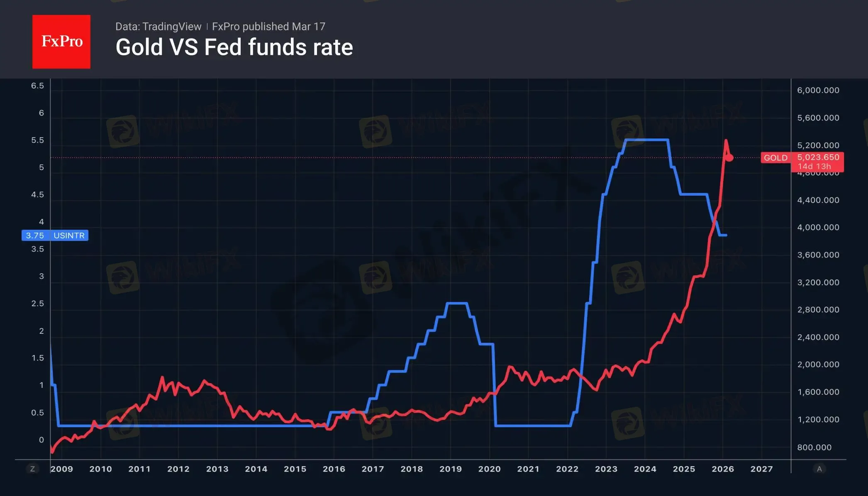This screenshot has height=496, width=868.
Task: Click the A auto-scale button at bottom right
Action: point(819,469)
